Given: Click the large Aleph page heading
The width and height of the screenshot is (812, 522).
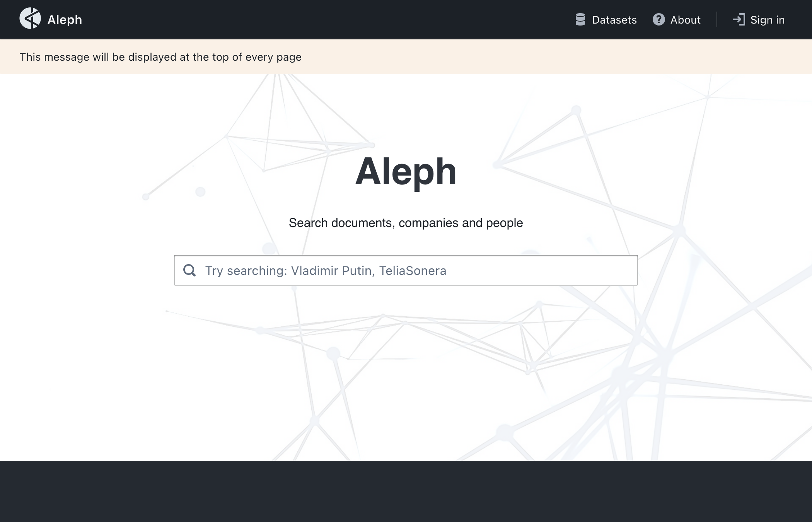Looking at the screenshot, I should point(406,172).
